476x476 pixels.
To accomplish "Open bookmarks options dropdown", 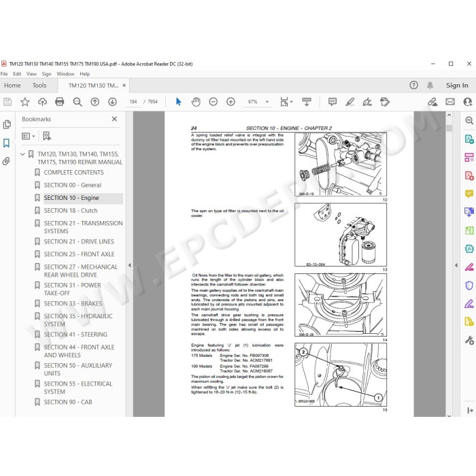I will [x=29, y=136].
